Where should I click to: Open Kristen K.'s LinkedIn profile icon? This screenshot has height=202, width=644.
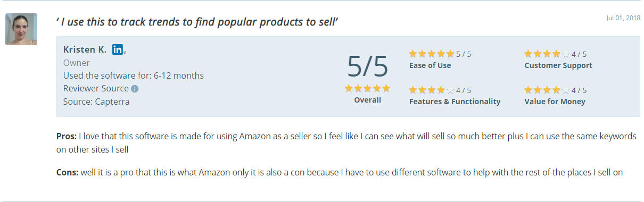[118, 49]
